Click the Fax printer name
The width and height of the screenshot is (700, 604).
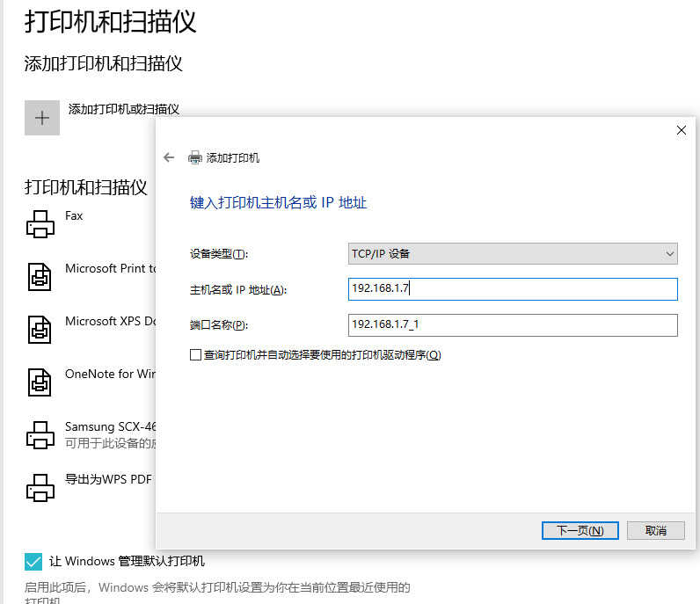(74, 216)
